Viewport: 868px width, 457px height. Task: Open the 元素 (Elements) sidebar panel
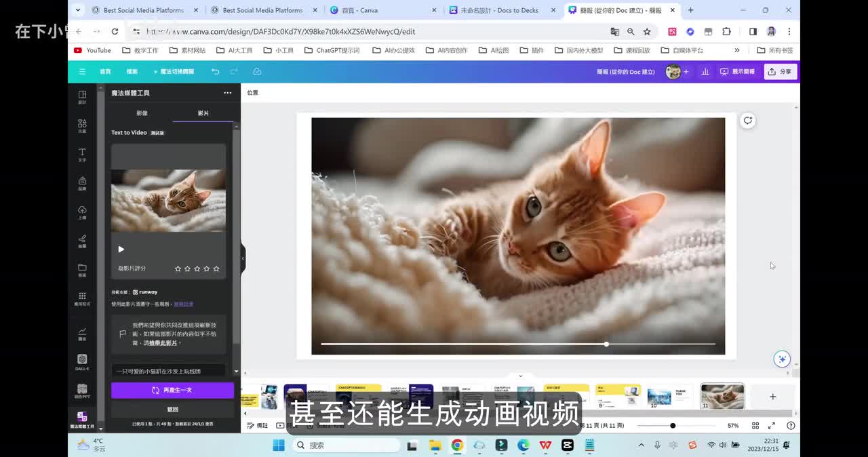point(82,125)
